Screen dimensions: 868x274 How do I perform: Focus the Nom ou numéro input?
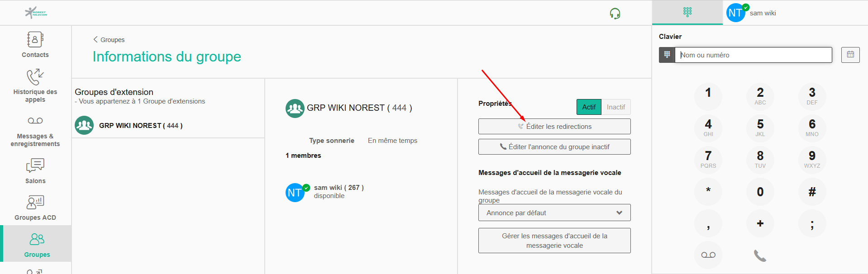[x=754, y=55]
